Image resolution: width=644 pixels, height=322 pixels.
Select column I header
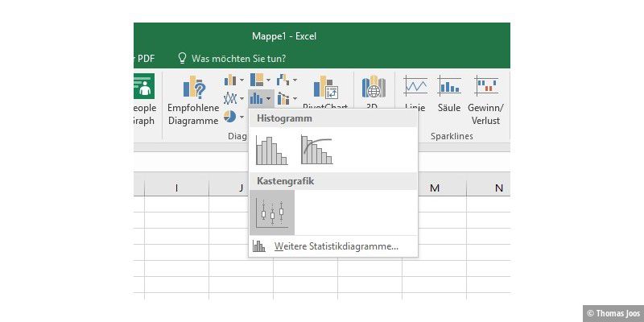point(176,188)
